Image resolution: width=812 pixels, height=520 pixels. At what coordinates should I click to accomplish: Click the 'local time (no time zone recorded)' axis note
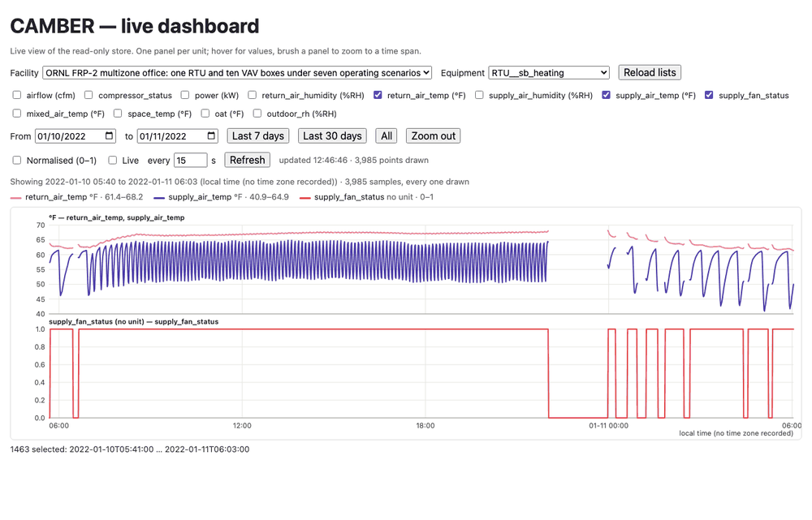(736, 433)
